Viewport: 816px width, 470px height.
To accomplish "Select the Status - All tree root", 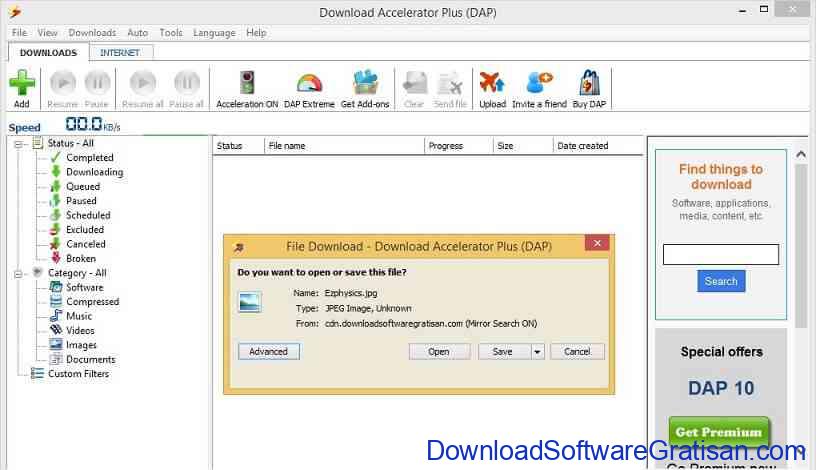I will pos(70,143).
